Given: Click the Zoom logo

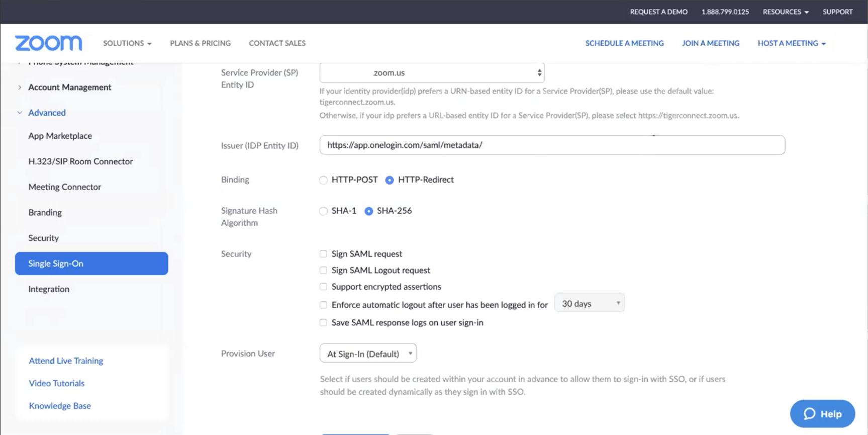Looking at the screenshot, I should click(x=49, y=43).
